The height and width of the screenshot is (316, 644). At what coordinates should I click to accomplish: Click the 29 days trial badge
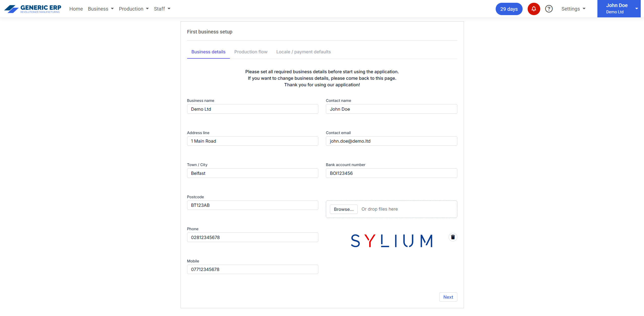pyautogui.click(x=509, y=9)
